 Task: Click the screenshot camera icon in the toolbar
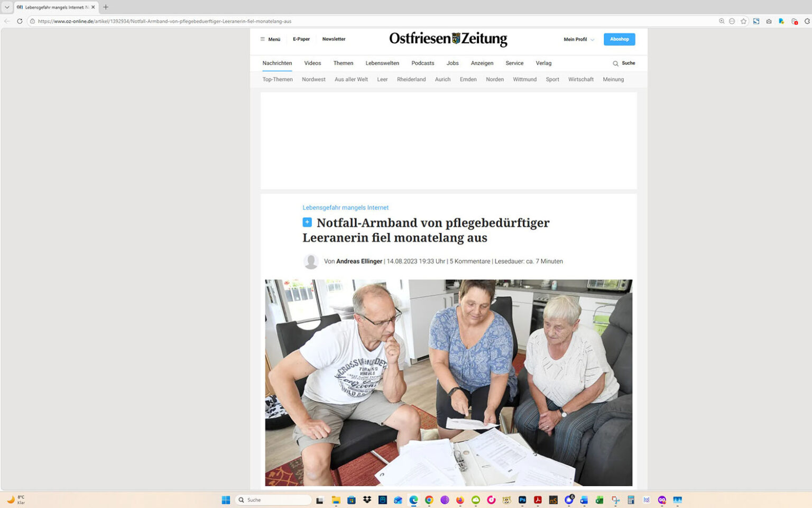click(769, 21)
